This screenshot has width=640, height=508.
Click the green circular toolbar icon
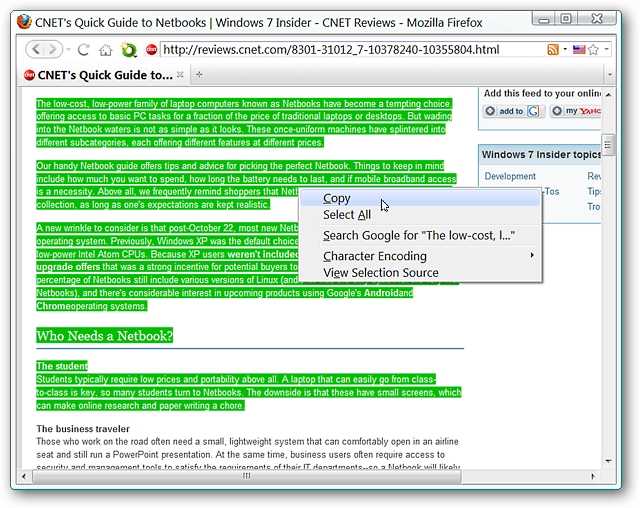click(128, 49)
